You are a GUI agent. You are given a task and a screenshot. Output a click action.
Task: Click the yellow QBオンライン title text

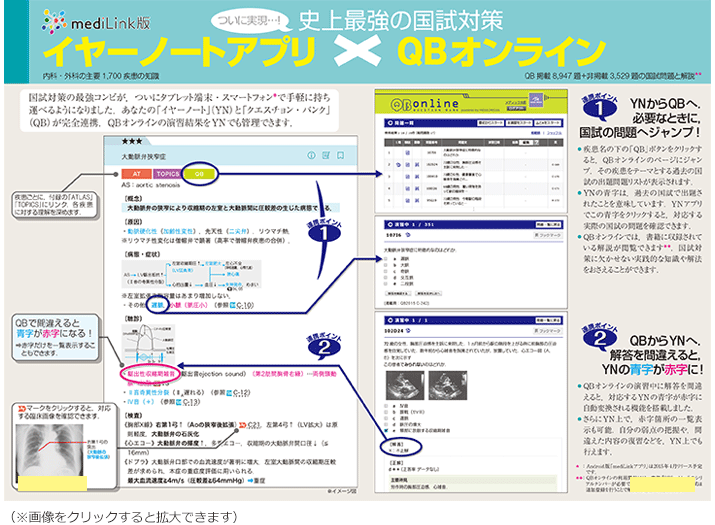click(x=501, y=51)
